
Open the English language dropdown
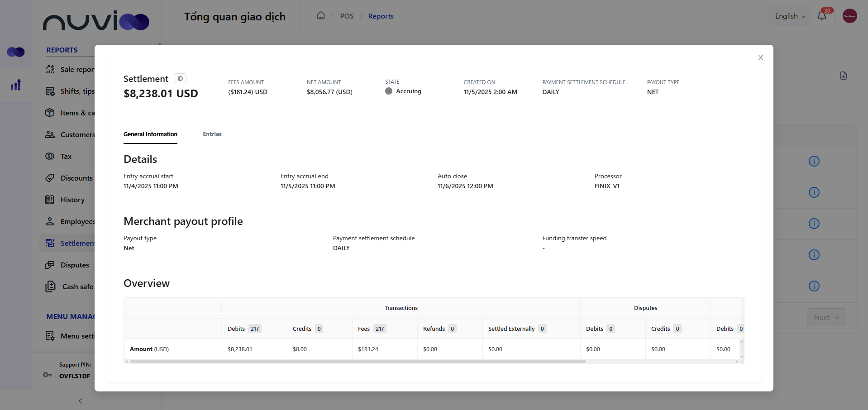[789, 16]
